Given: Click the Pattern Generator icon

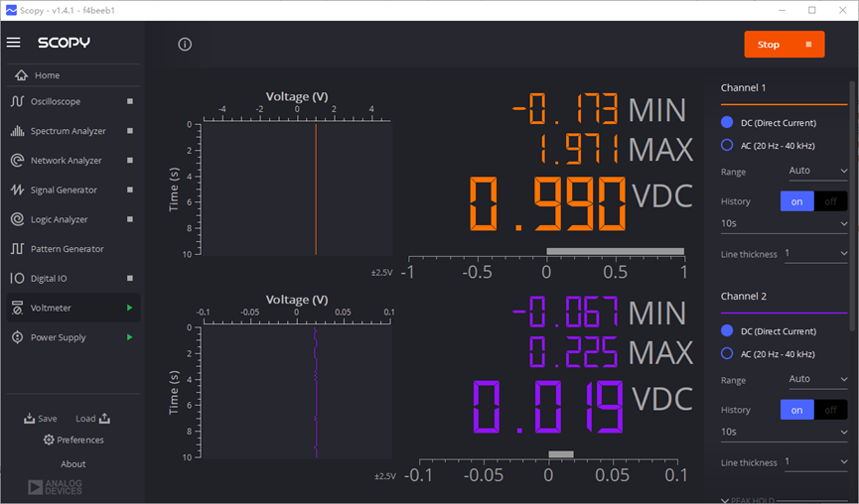Looking at the screenshot, I should (x=18, y=249).
